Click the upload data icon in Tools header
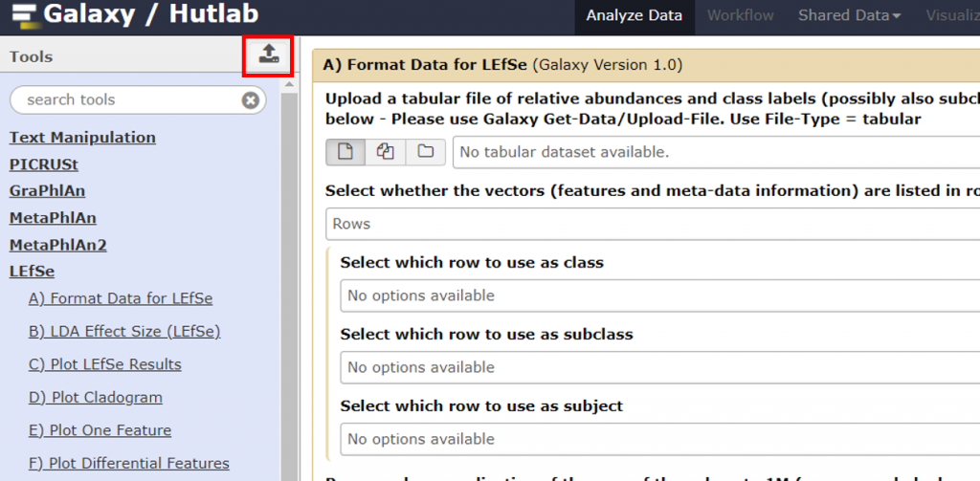Image resolution: width=980 pixels, height=481 pixels. point(268,55)
